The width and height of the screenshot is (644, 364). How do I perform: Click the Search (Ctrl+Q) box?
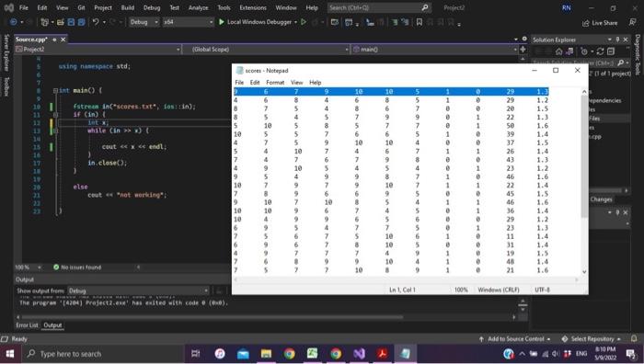tap(379, 7)
